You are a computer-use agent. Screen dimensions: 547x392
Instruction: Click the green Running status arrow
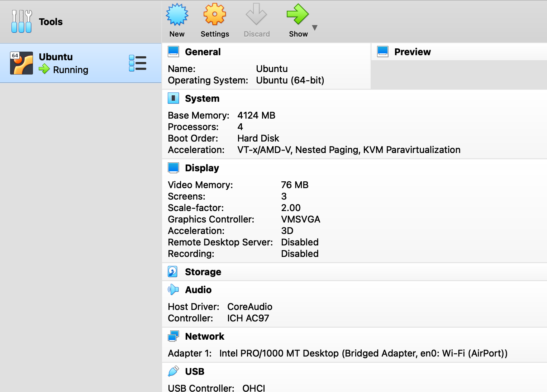point(44,69)
